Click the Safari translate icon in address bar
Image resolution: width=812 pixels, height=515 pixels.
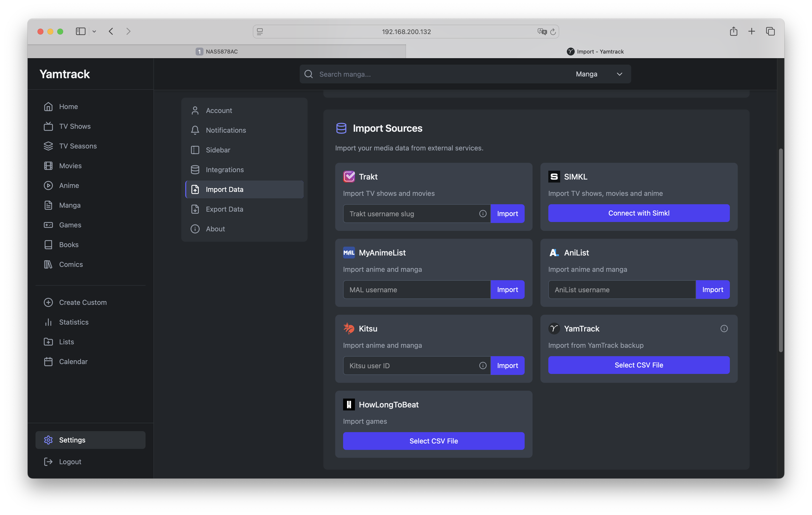(x=542, y=31)
